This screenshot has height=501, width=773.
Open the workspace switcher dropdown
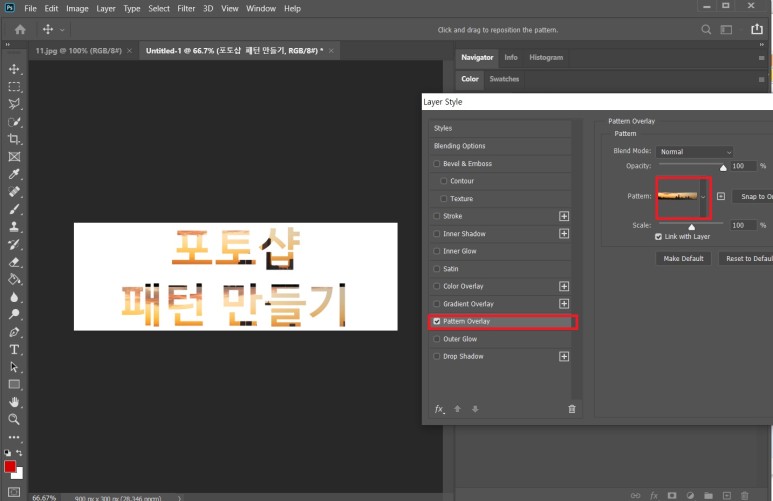click(x=726, y=30)
